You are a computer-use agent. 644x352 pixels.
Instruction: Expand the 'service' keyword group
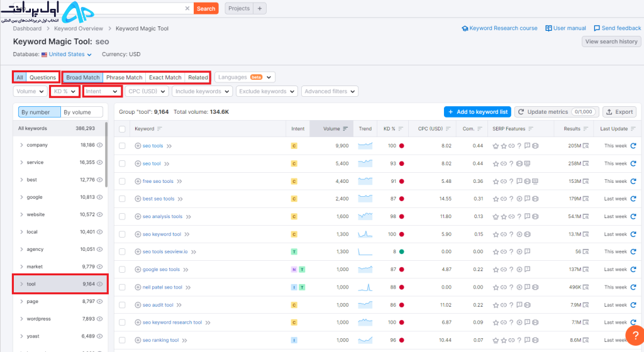(21, 162)
